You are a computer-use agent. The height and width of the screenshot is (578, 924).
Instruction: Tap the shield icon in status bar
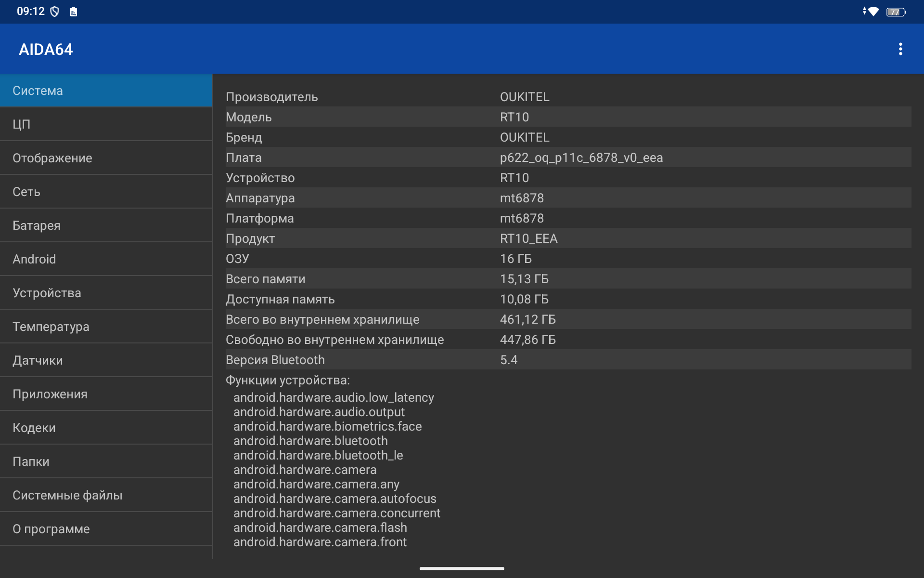[55, 12]
